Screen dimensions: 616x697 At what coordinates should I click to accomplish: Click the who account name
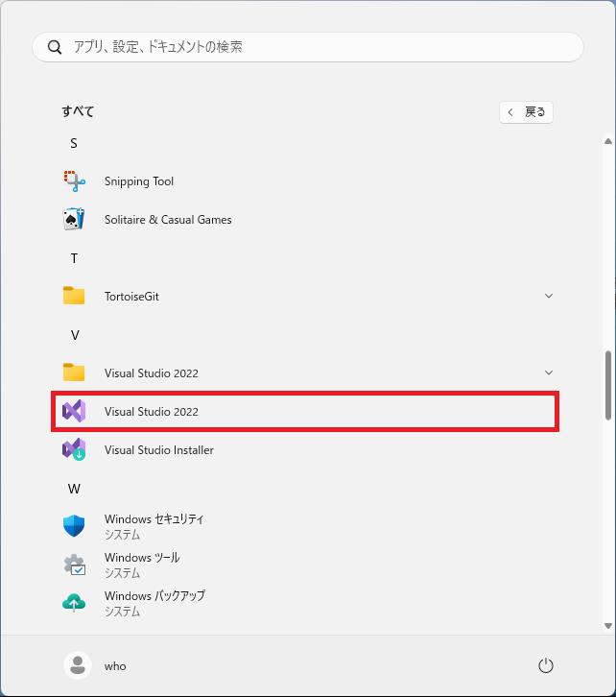click(x=115, y=666)
